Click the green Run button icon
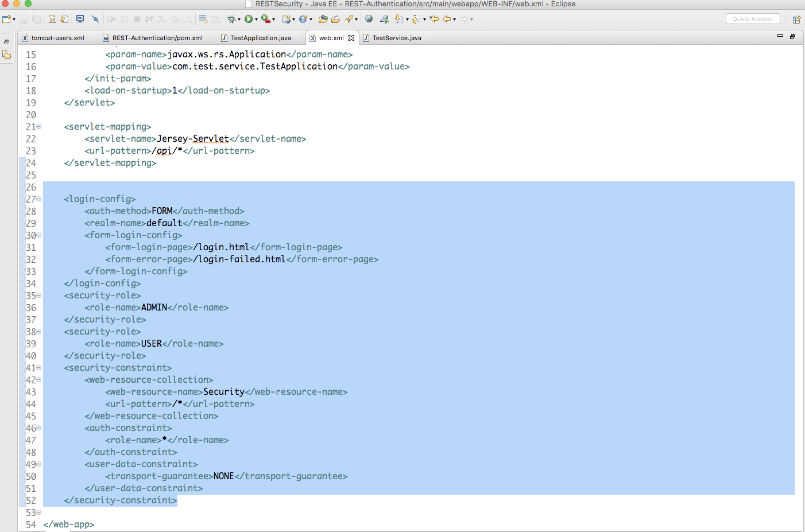The height and width of the screenshot is (532, 805). click(248, 19)
